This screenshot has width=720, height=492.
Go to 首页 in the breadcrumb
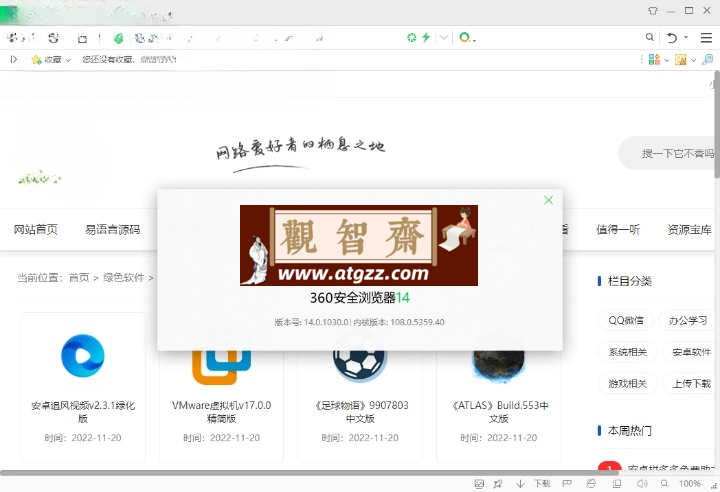(x=79, y=277)
